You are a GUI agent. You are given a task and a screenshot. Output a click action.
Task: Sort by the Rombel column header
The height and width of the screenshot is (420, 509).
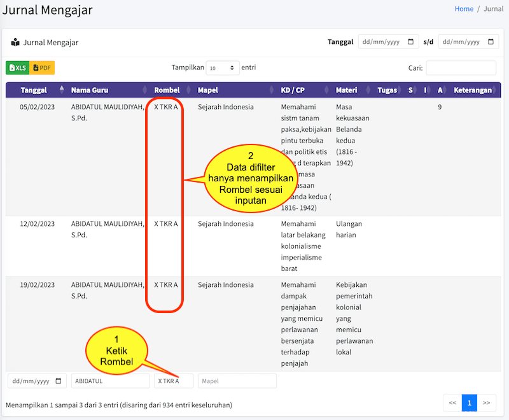tap(167, 90)
